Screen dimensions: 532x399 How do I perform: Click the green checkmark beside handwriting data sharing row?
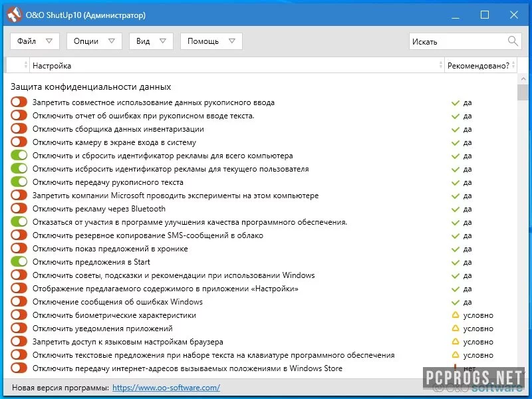(x=456, y=103)
